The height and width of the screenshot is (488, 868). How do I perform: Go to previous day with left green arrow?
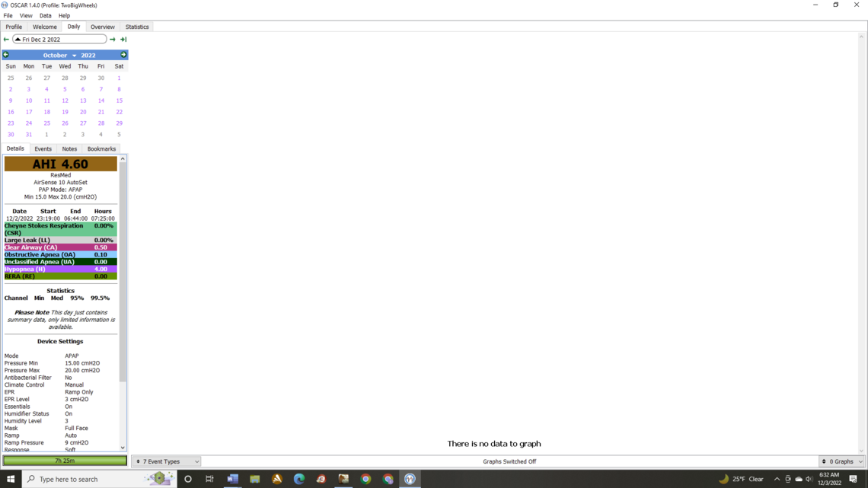pyautogui.click(x=6, y=40)
